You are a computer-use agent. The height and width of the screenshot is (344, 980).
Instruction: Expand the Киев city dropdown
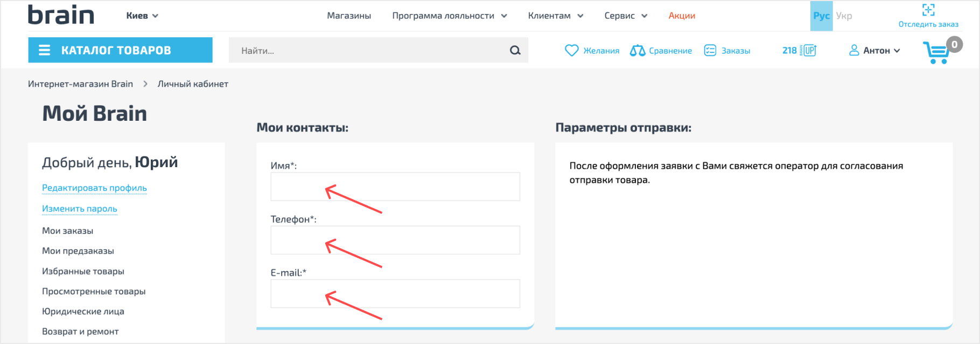(x=142, y=16)
